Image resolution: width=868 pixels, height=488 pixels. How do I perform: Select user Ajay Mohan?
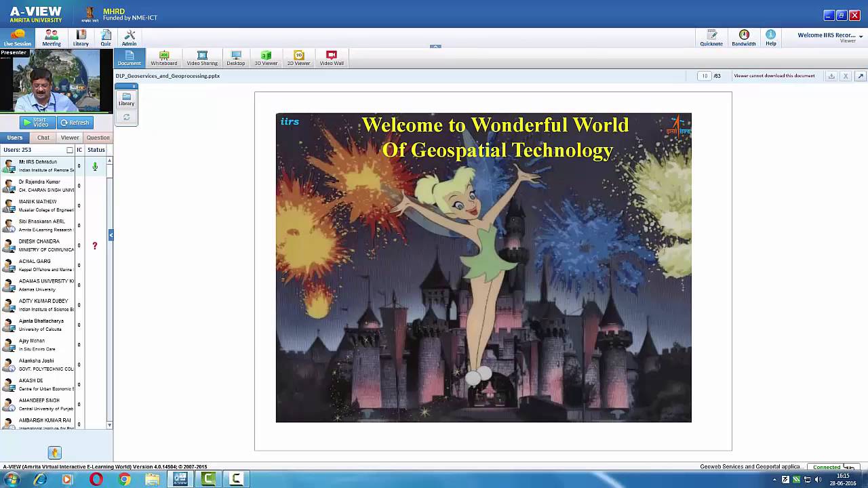point(37,344)
